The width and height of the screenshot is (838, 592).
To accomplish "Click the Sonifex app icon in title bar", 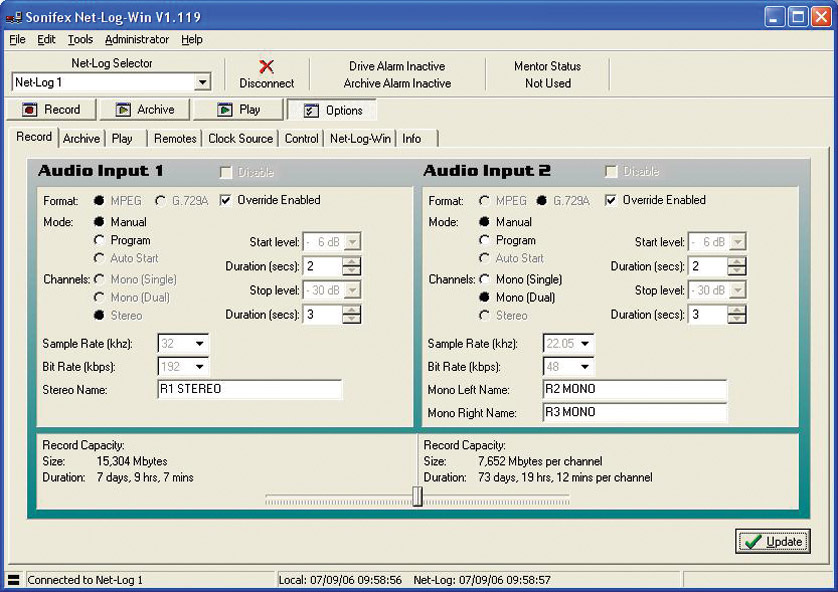I will (x=14, y=17).
